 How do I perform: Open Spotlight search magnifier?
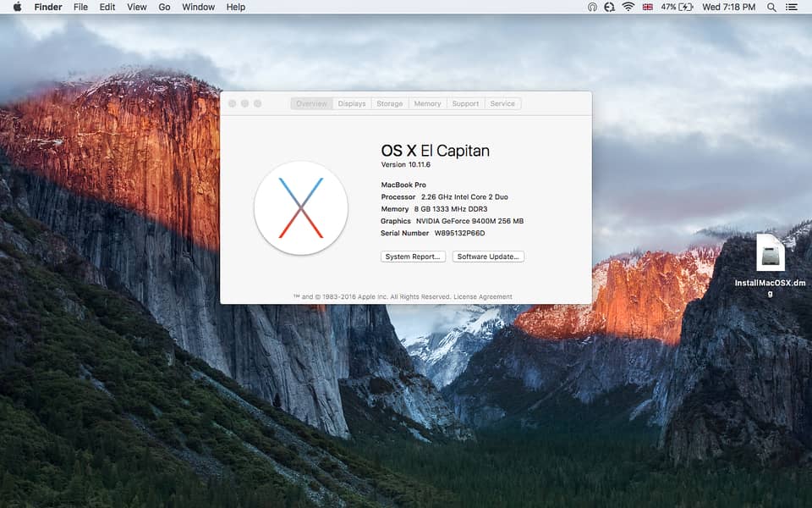point(771,7)
